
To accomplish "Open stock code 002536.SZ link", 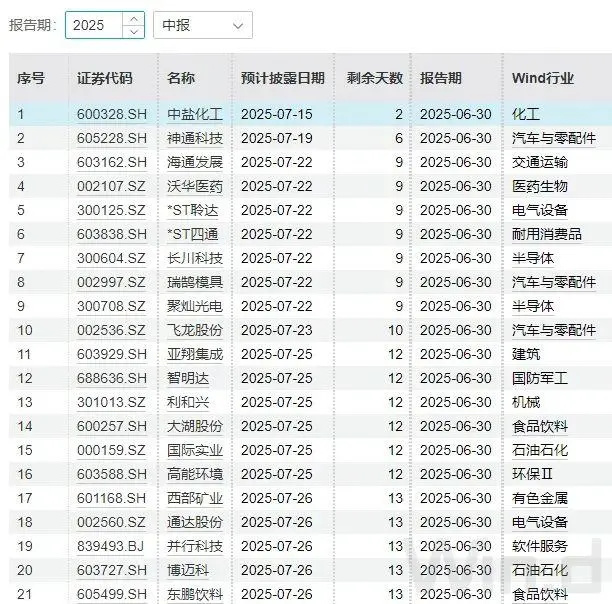I will (111, 330).
